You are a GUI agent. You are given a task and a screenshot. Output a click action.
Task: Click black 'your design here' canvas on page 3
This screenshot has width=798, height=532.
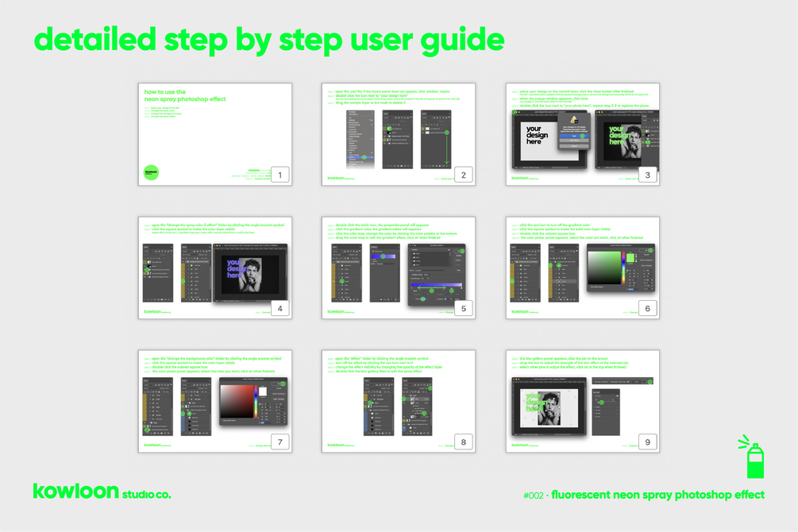point(549,141)
